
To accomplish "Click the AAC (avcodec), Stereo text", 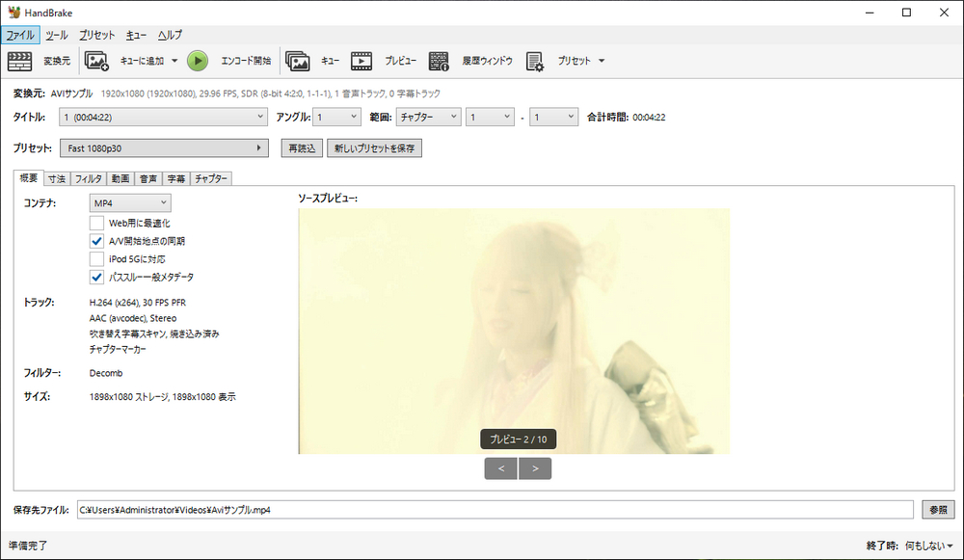I will [133, 318].
